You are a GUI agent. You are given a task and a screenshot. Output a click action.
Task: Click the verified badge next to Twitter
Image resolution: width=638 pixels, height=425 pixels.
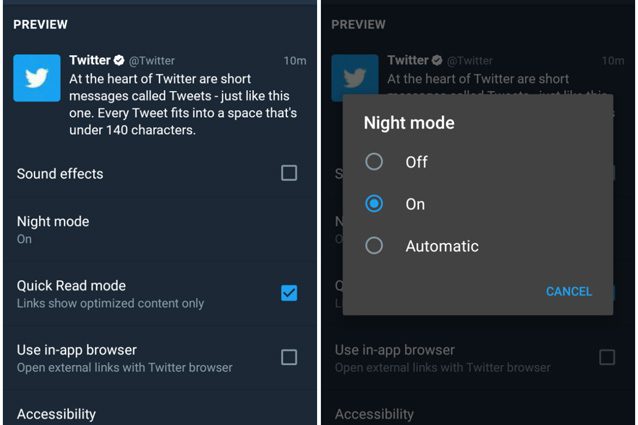[x=119, y=60]
